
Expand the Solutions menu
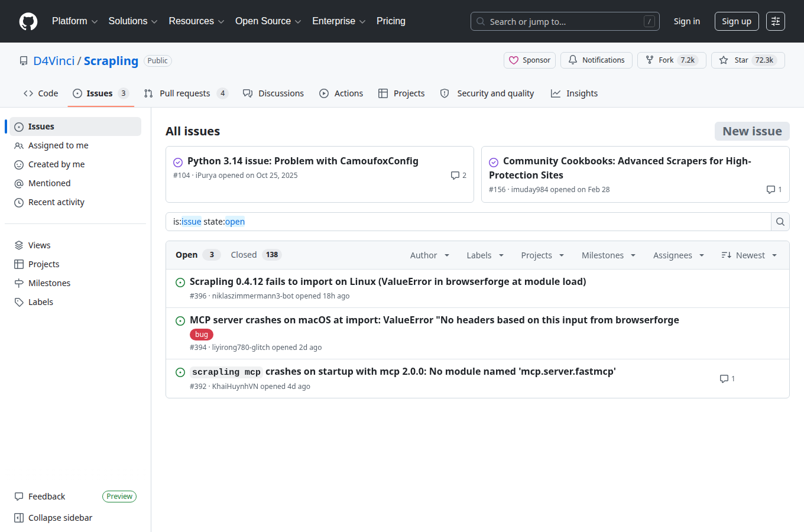[x=133, y=21]
